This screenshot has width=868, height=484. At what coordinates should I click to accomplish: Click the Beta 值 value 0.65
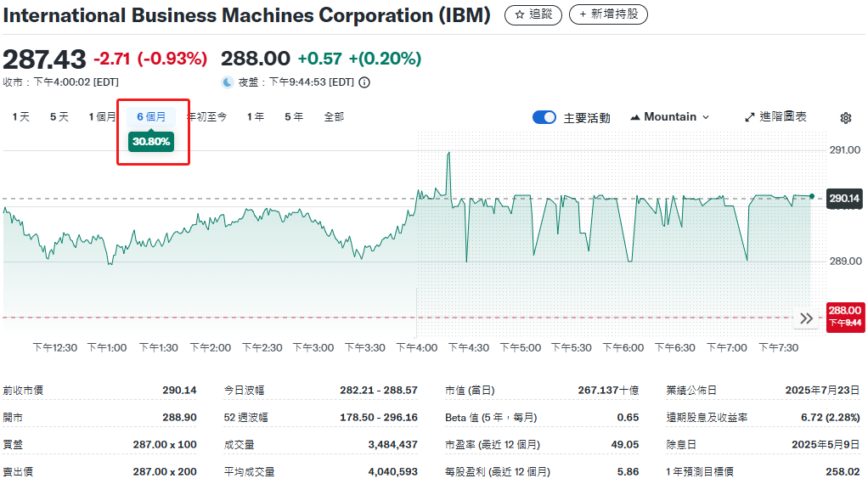coord(628,417)
